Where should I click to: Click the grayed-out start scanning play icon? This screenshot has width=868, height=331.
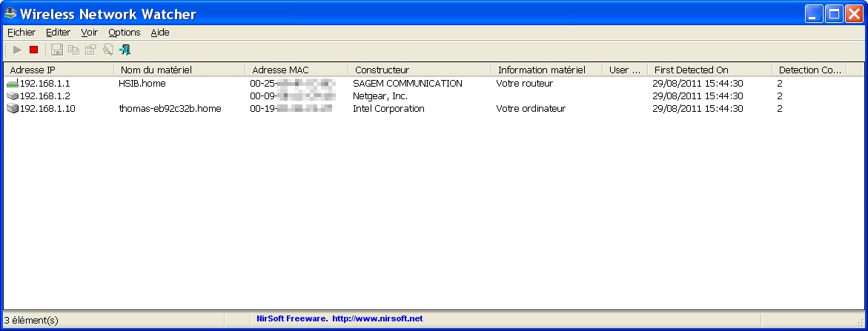point(17,50)
